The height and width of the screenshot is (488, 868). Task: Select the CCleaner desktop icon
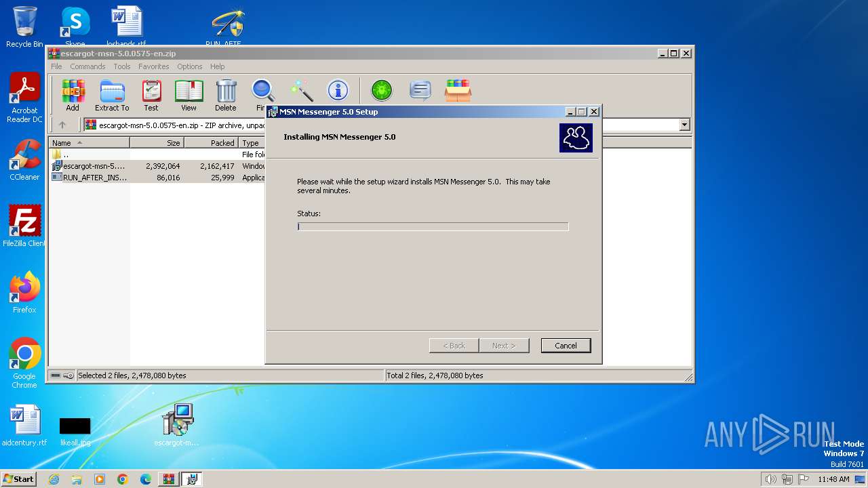pyautogui.click(x=24, y=160)
